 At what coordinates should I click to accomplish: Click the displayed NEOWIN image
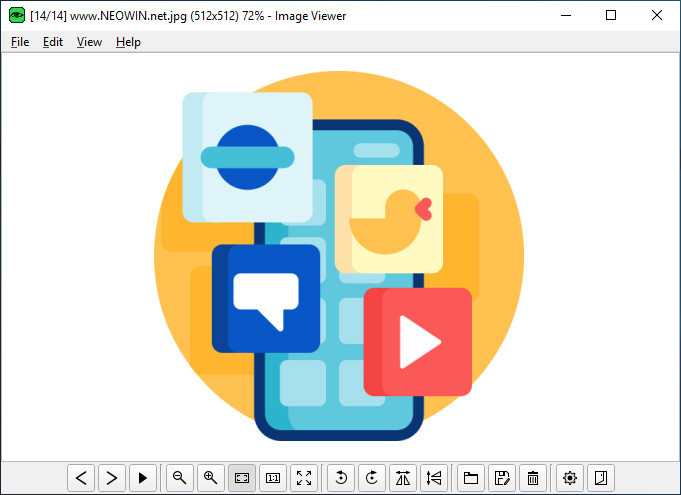click(x=339, y=256)
